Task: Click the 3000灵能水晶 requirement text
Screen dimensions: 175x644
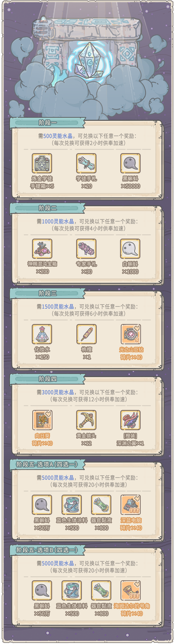Action: (x=58, y=392)
